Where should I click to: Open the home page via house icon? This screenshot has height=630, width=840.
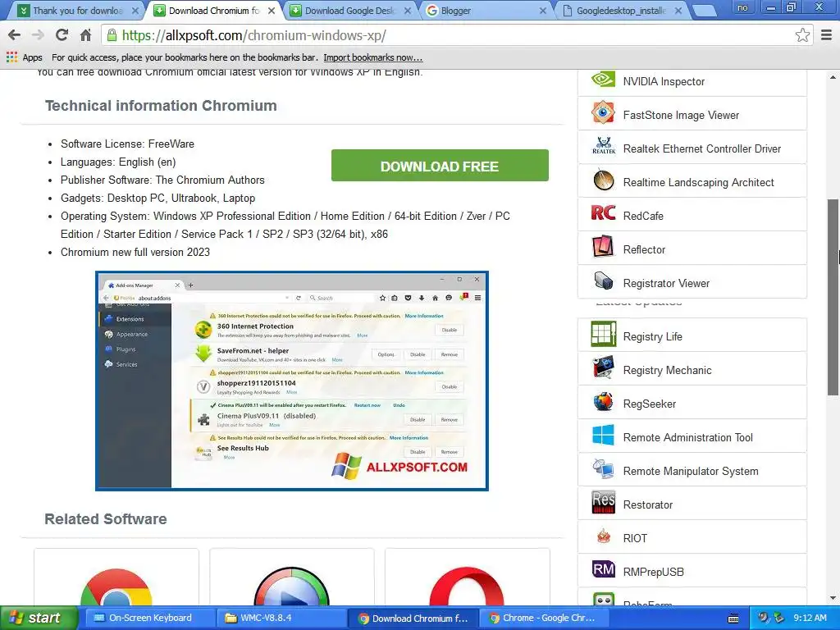85,35
